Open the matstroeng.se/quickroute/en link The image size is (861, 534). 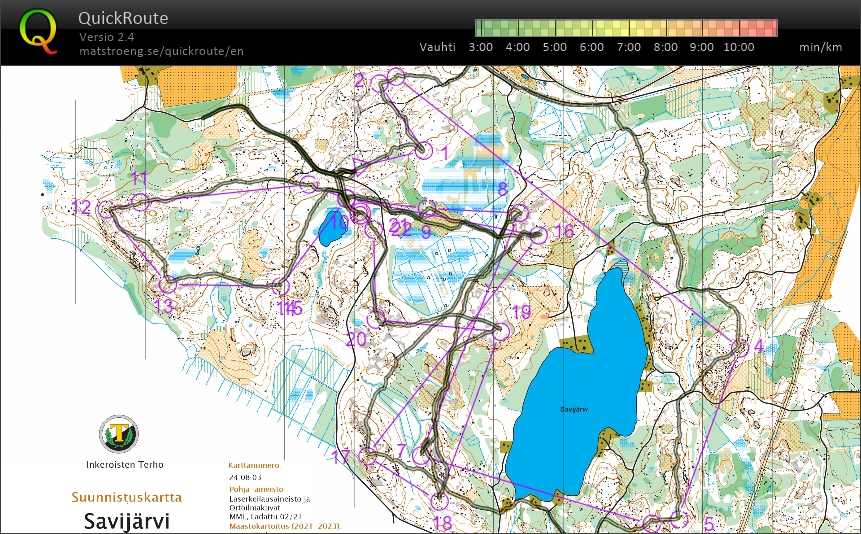(161, 51)
